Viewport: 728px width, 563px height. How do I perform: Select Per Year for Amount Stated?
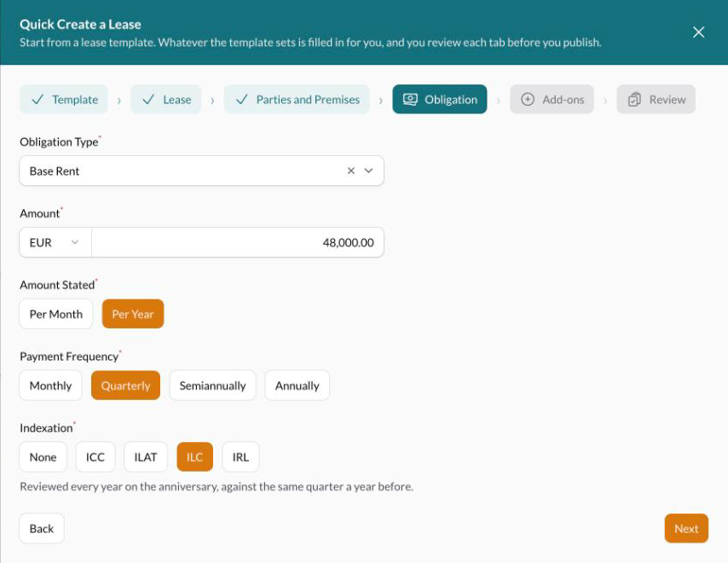pos(133,314)
